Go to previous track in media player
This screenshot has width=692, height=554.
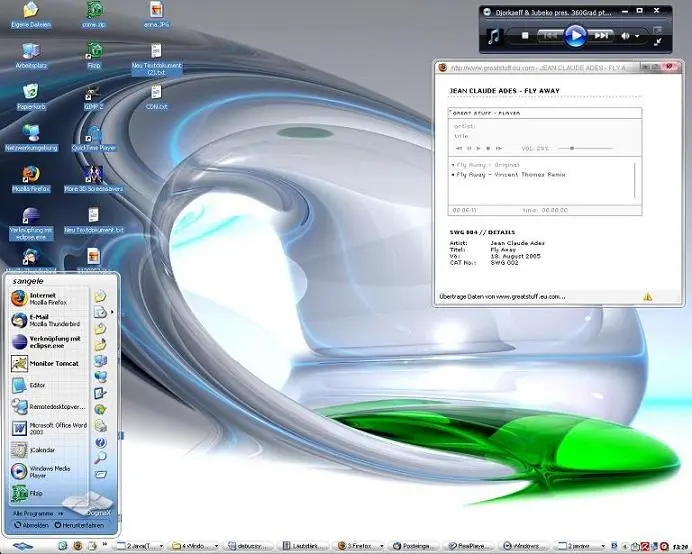(x=549, y=36)
